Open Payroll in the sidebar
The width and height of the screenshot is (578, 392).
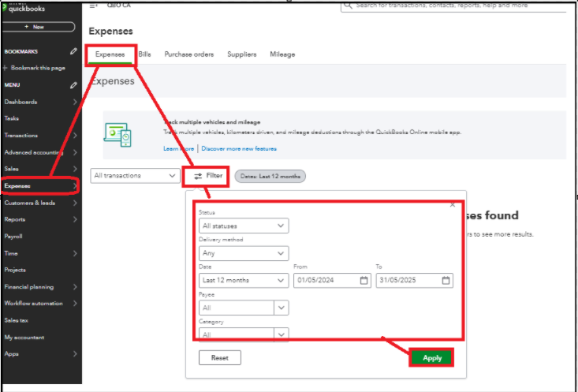[13, 237]
